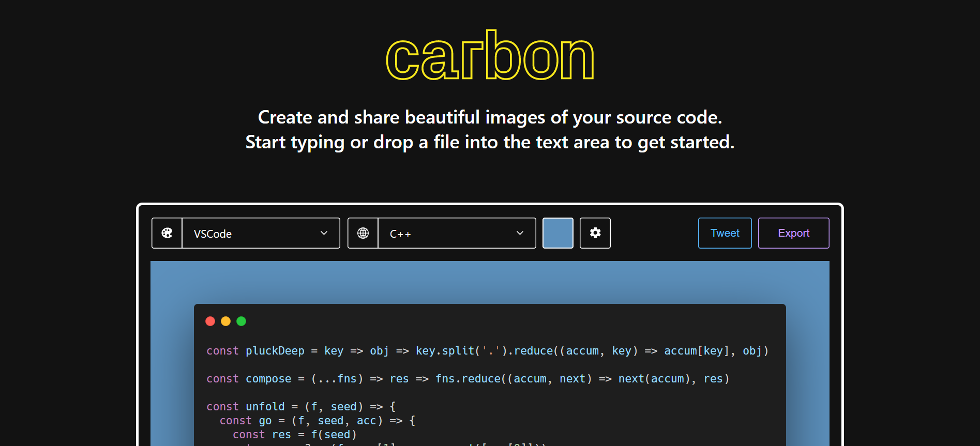Screen dimensions: 980x446
Task: Click the Export button
Action: pos(794,233)
